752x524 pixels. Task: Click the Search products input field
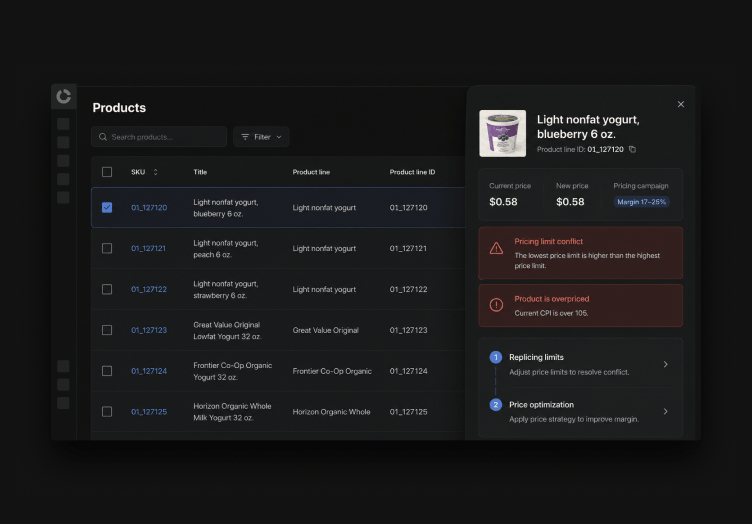click(159, 137)
